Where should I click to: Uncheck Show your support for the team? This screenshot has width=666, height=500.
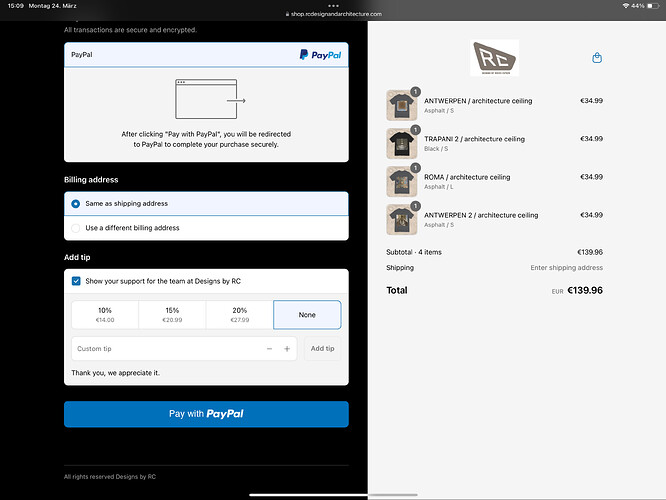point(76,281)
